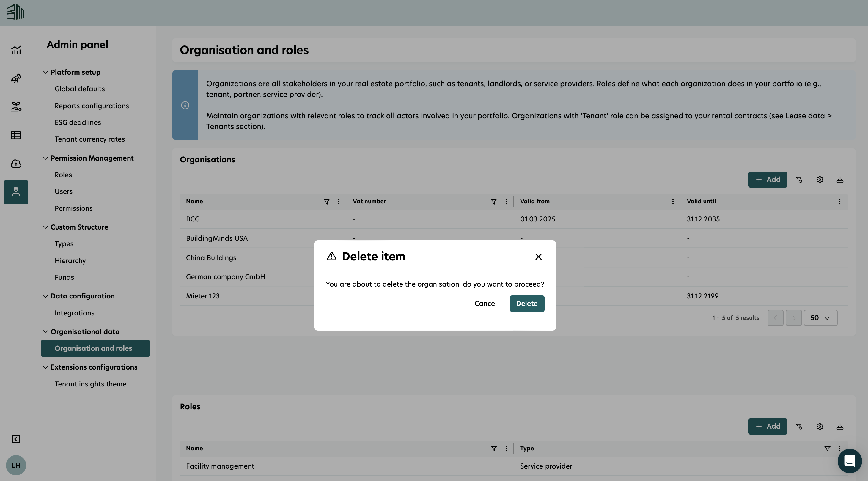Open the Tenant currency rates page
The image size is (868, 481).
(x=90, y=139)
